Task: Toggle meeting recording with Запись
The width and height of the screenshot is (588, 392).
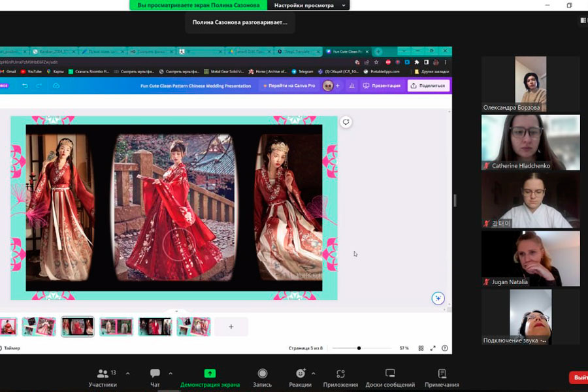Action: pyautogui.click(x=262, y=377)
